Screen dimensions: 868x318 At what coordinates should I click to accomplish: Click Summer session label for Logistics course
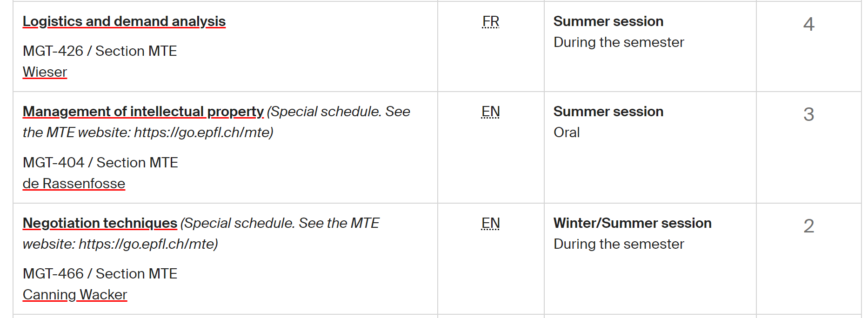tap(608, 21)
